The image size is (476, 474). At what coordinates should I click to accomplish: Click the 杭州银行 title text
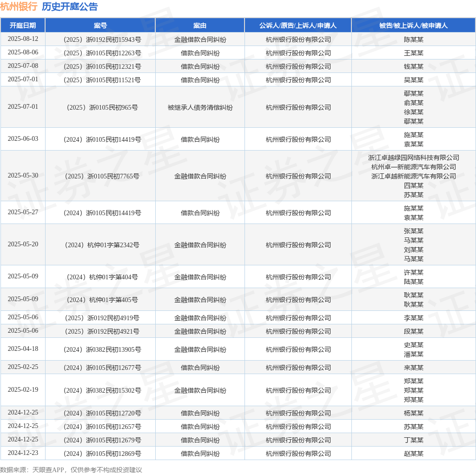[19, 7]
